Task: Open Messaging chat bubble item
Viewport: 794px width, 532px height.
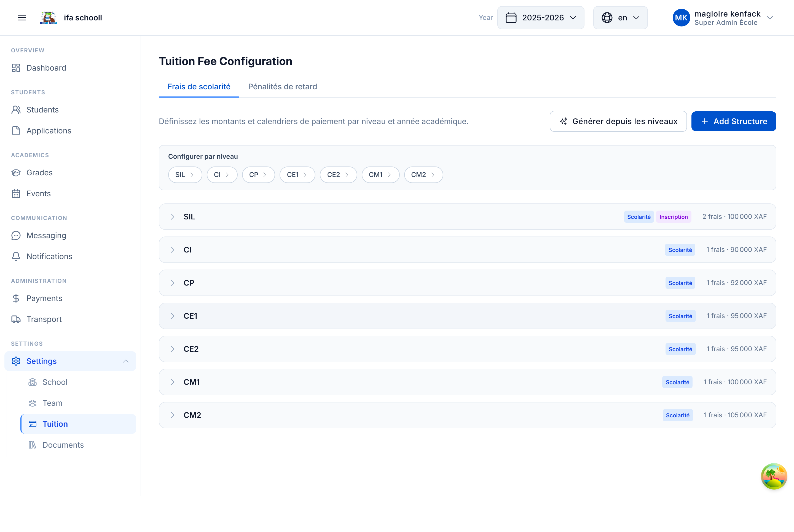Action: [46, 235]
